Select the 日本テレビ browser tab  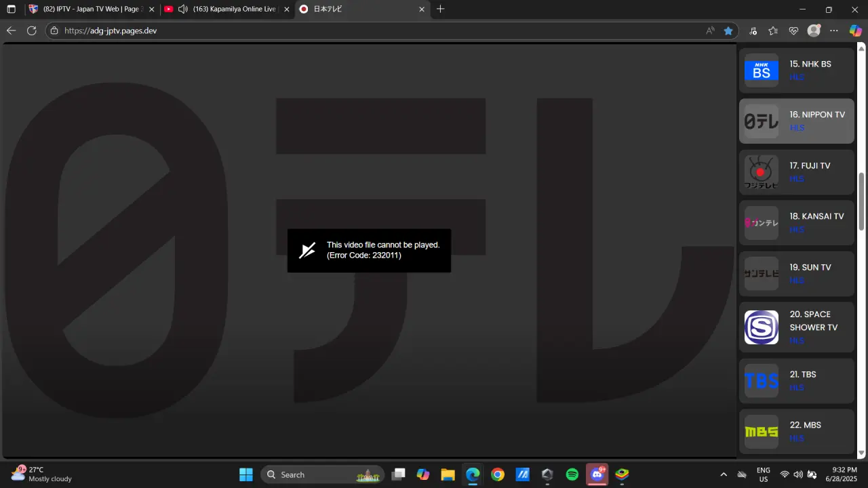tap(363, 9)
